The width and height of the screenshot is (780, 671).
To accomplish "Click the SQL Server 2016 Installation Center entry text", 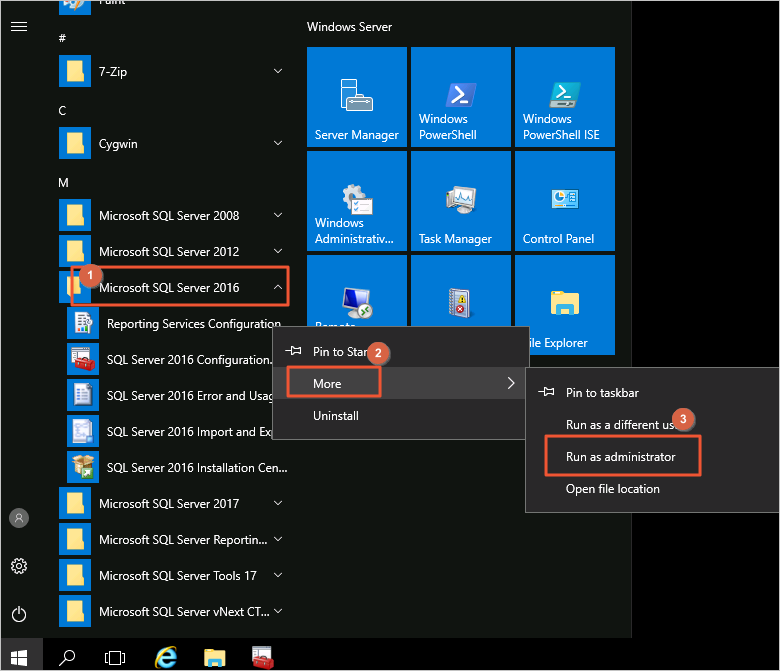I will tap(197, 468).
